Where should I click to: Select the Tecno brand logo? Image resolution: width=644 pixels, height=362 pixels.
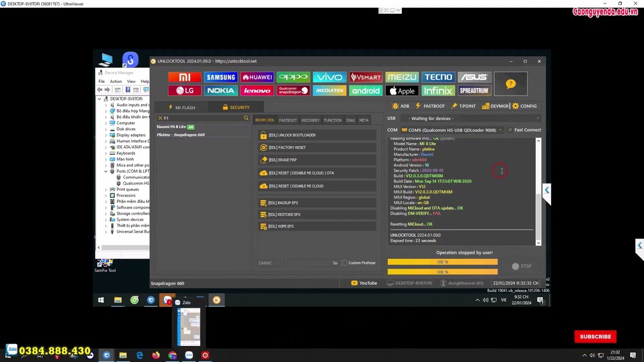[438, 77]
